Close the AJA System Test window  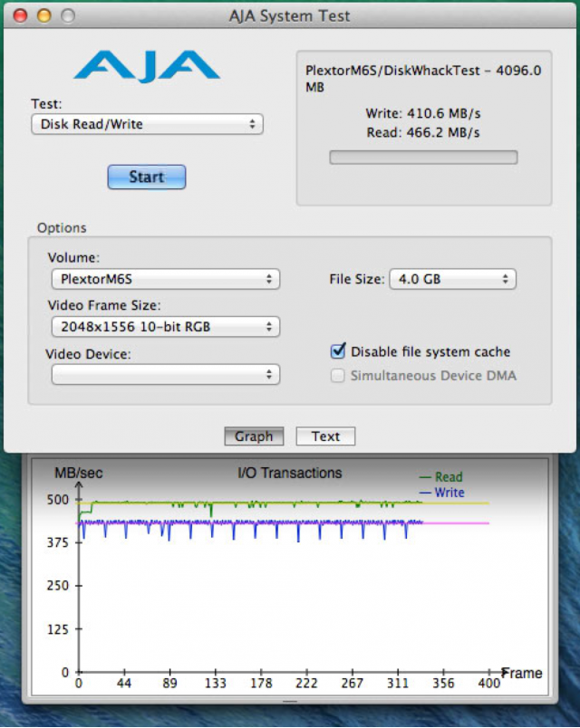tap(21, 15)
